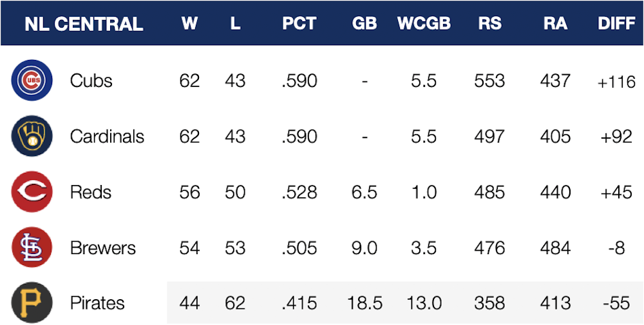644x325 pixels.
Task: Open the Cardinals team name link
Action: [107, 137]
